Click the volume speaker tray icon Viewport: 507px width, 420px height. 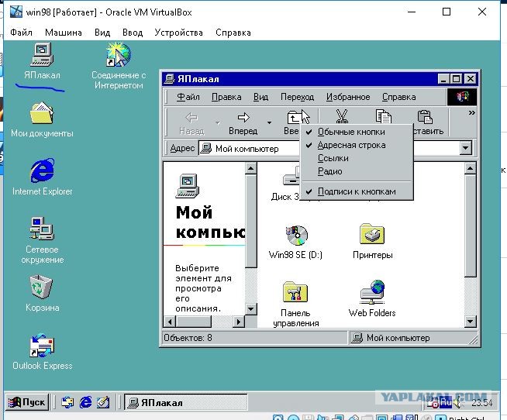point(458,402)
